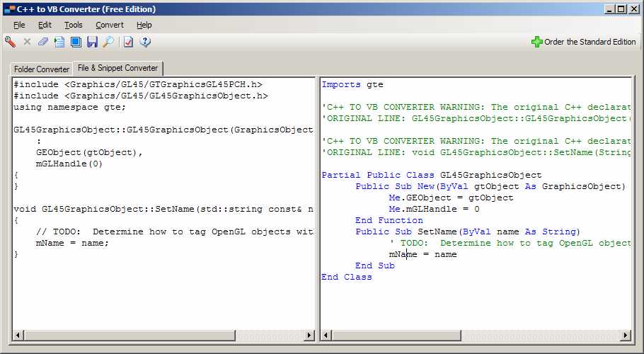
Task: Switch to the Folder Converter tab
Action: point(42,69)
